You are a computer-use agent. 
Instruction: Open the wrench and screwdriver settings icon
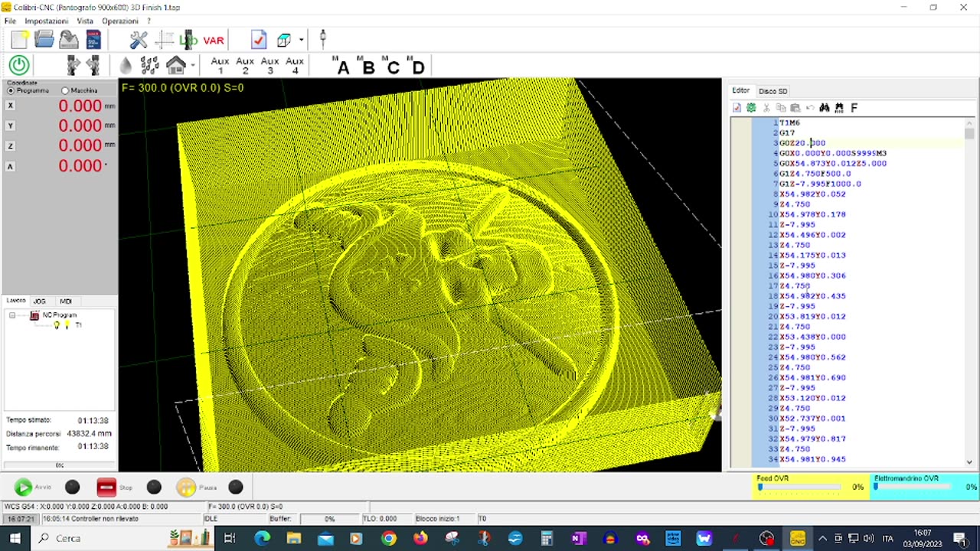139,40
